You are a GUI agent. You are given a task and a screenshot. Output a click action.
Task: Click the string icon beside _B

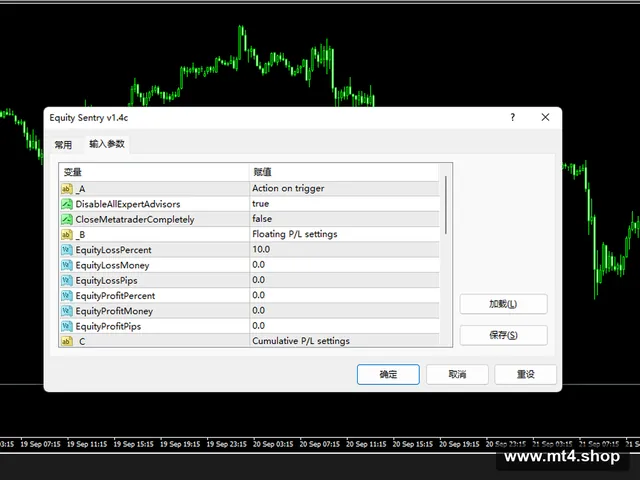pyautogui.click(x=67, y=235)
